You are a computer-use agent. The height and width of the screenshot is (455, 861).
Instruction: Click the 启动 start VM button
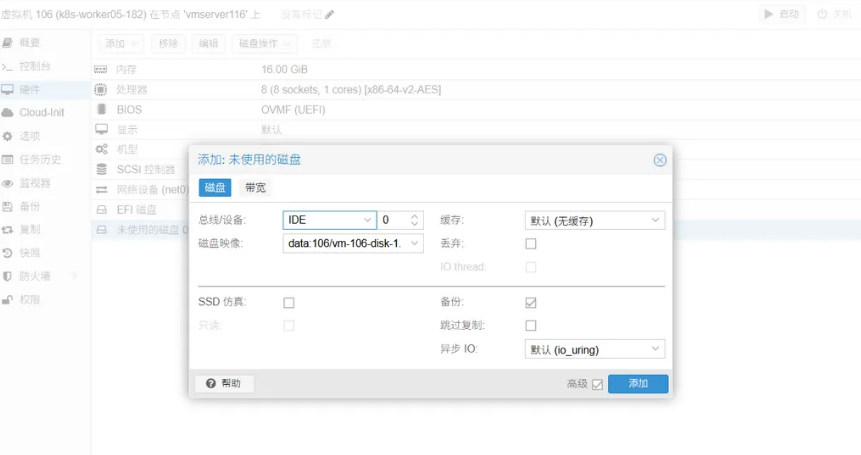point(781,14)
